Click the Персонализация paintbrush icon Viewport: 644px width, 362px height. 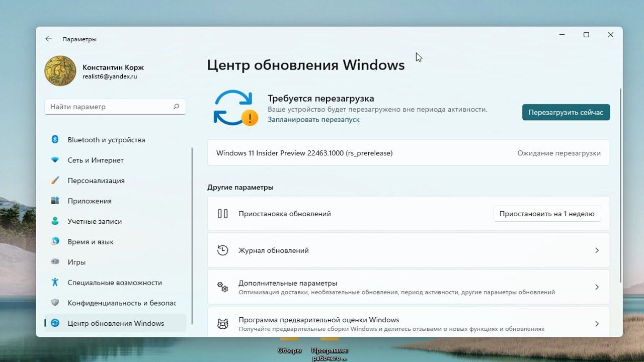55,180
